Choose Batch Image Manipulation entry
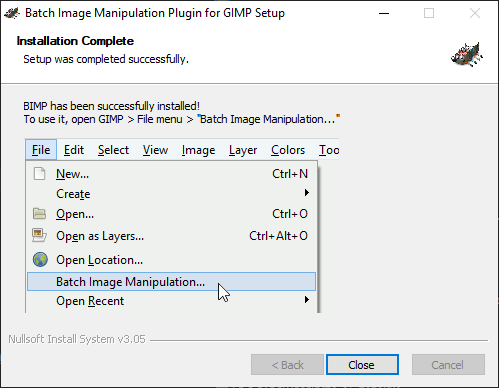 point(171,282)
